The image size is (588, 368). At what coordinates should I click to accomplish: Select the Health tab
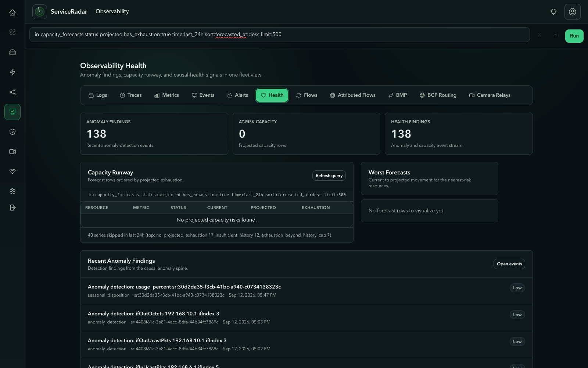click(x=272, y=95)
